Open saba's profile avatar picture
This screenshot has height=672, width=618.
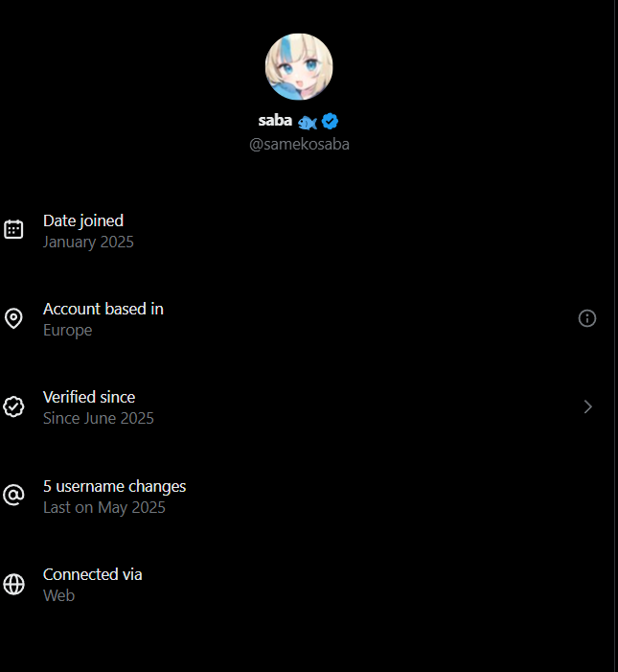point(299,67)
